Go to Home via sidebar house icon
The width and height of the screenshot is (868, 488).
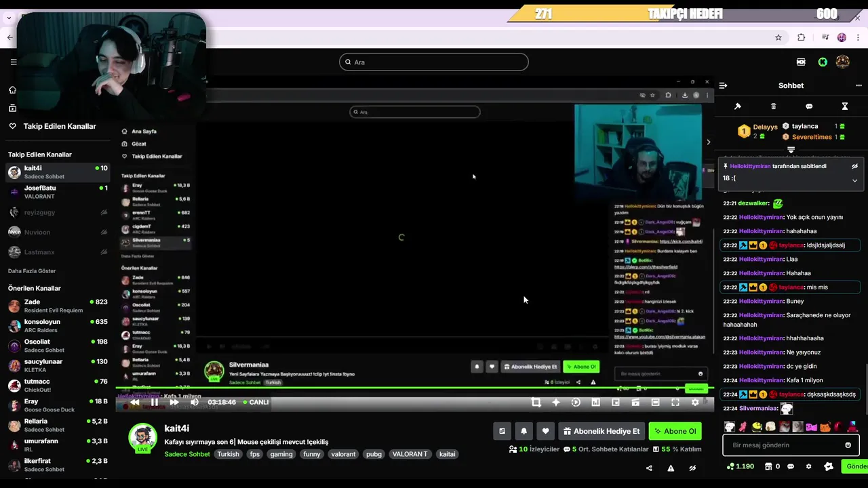(12, 89)
